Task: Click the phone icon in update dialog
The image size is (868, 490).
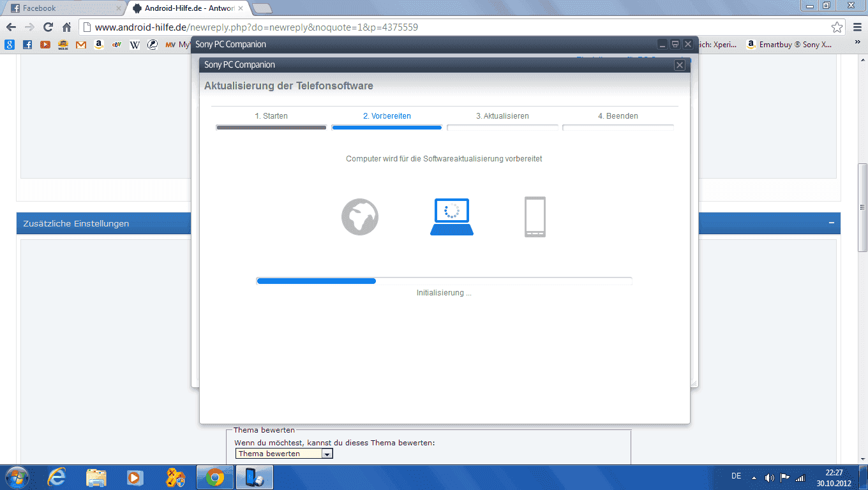Action: (535, 217)
